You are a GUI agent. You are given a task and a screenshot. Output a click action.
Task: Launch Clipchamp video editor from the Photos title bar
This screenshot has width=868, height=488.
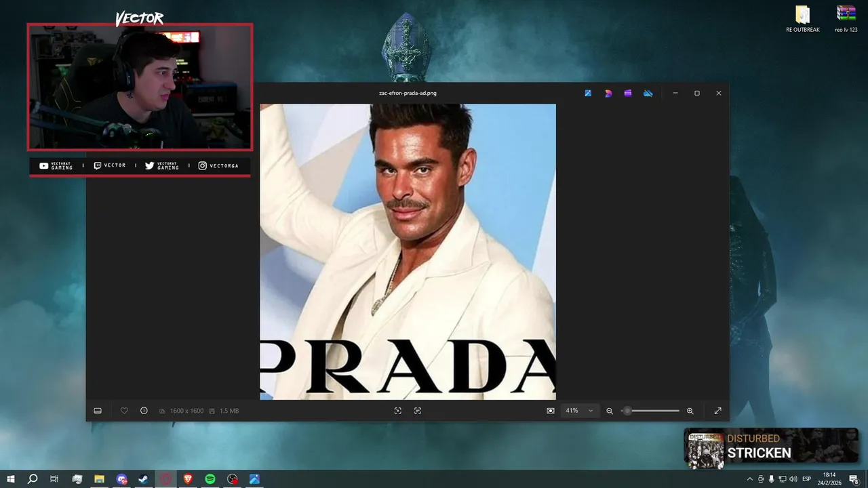628,94
